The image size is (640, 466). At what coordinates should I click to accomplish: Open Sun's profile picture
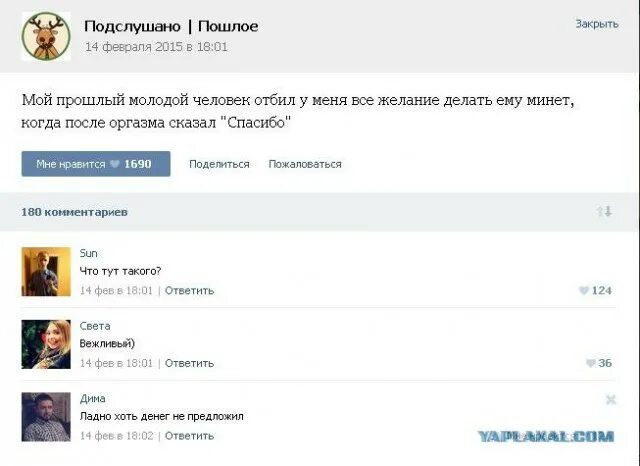(x=46, y=272)
